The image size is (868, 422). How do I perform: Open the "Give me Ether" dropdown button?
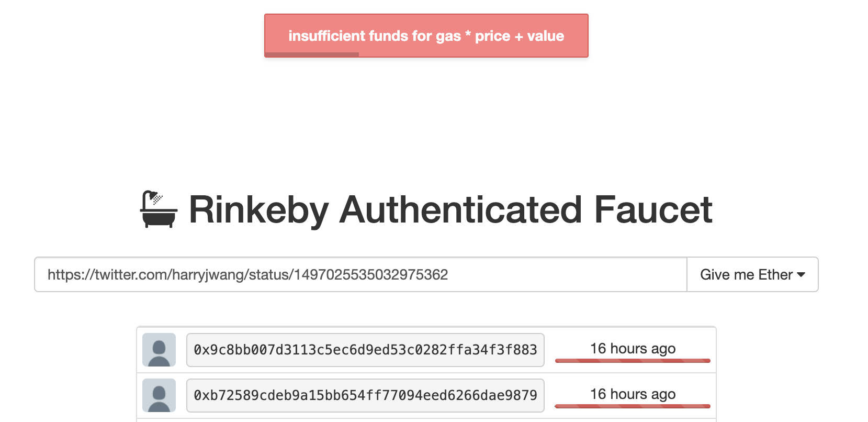752,274
